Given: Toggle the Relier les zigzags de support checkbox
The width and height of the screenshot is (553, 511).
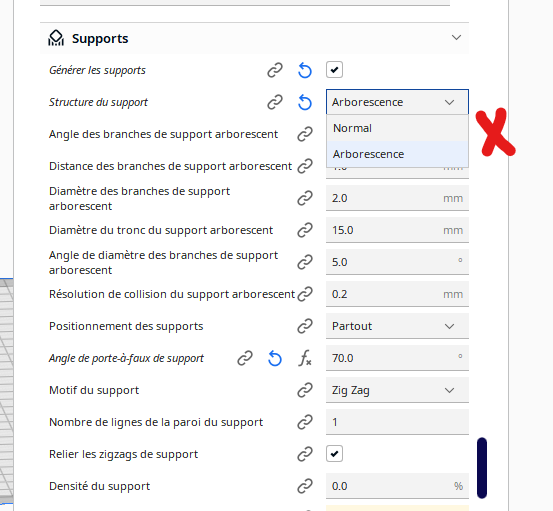Looking at the screenshot, I should pos(334,454).
